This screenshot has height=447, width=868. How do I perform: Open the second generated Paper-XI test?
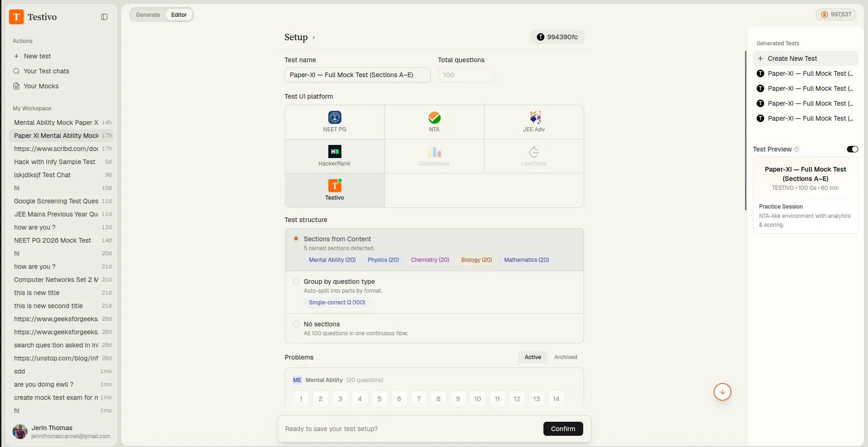(805, 88)
